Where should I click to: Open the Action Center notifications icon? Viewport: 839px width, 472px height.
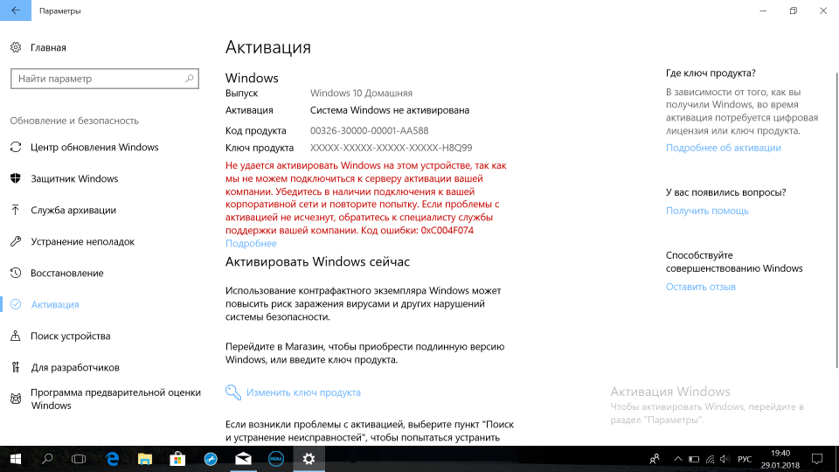point(817,459)
